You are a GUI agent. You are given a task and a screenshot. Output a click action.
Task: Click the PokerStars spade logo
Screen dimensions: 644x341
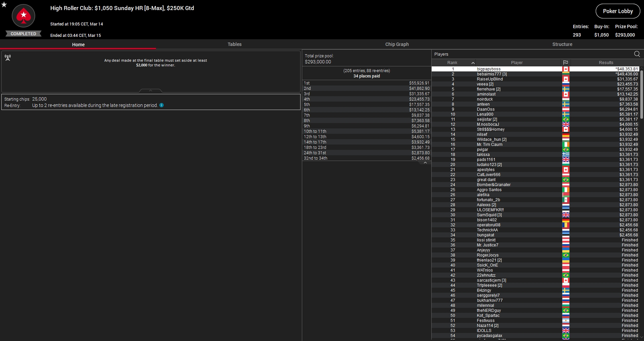click(x=23, y=16)
